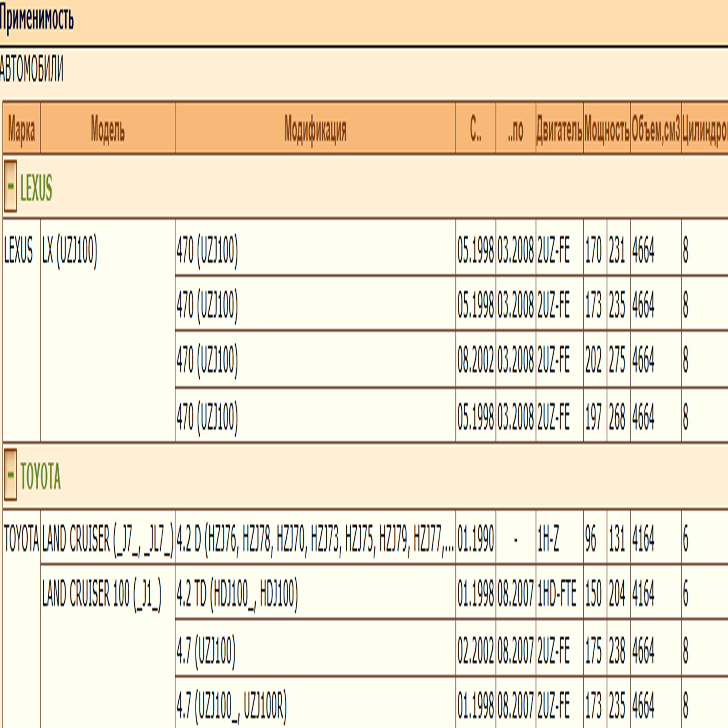Select the LAND CRUISER (_J7_, _JL7_) model cell
728x728 pixels.
[107, 538]
